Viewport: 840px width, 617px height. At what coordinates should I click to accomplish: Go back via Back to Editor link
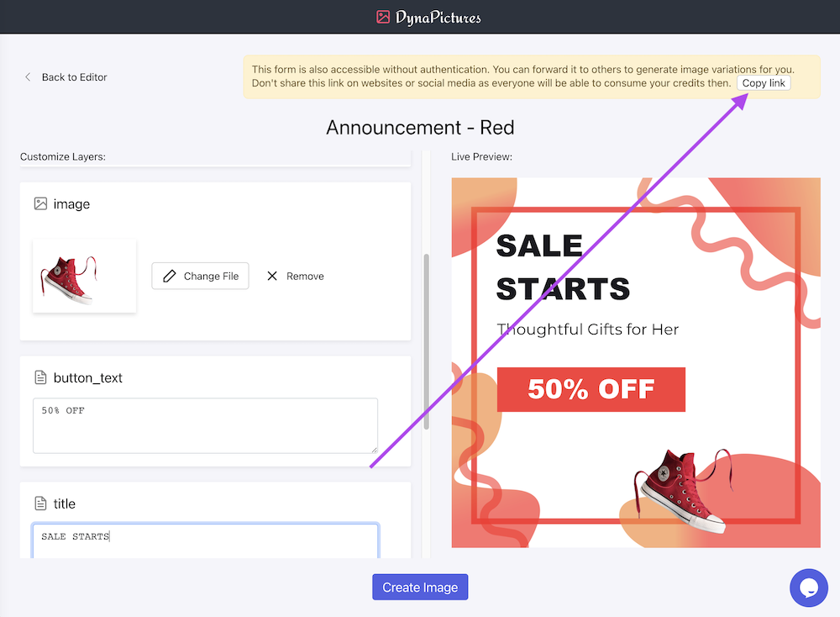(75, 77)
